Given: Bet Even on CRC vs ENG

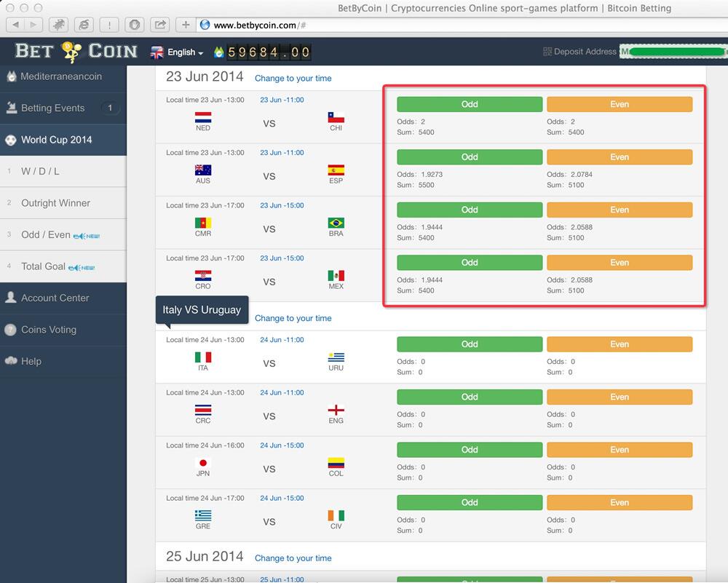Looking at the screenshot, I should [620, 397].
